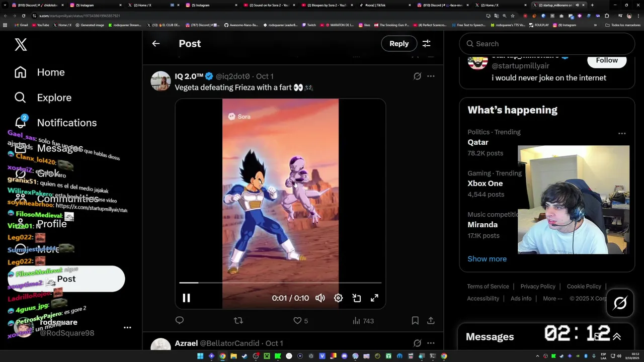Click the X logo in the sidebar
Image resolution: width=644 pixels, height=362 pixels.
pyautogui.click(x=21, y=44)
